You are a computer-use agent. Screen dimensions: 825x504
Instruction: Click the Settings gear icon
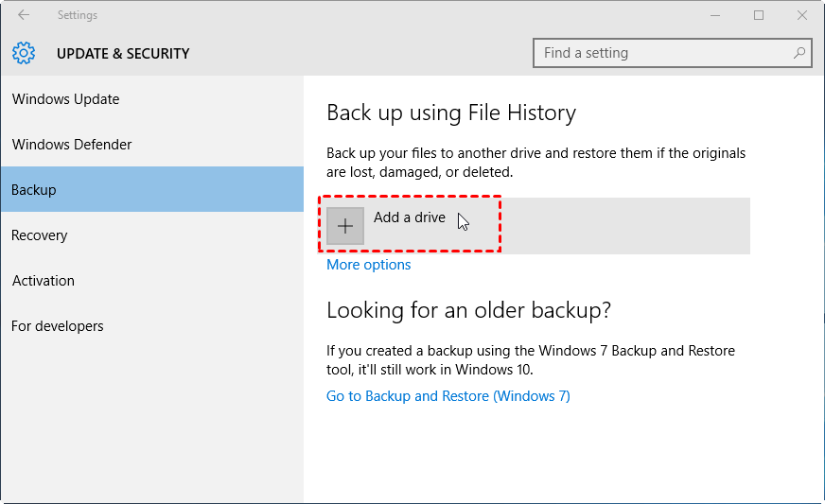(24, 53)
